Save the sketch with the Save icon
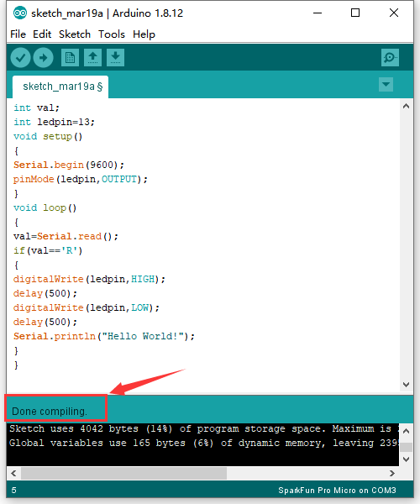 tap(115, 58)
